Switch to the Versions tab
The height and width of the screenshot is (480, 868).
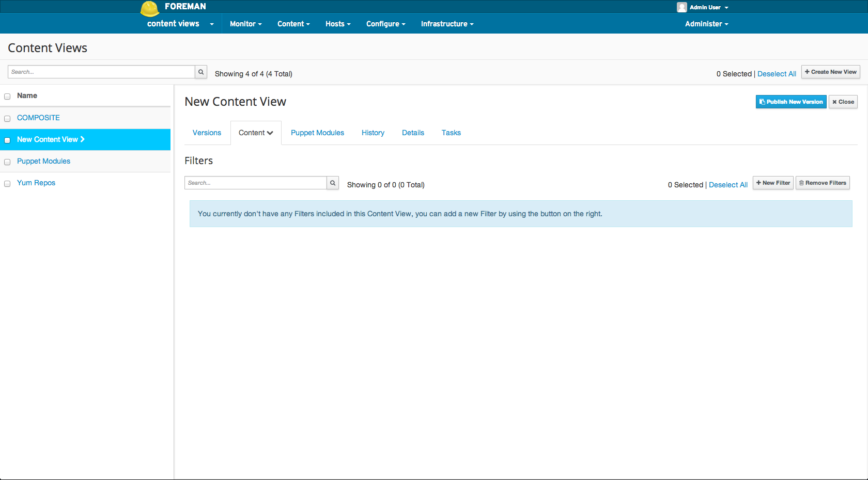207,133
